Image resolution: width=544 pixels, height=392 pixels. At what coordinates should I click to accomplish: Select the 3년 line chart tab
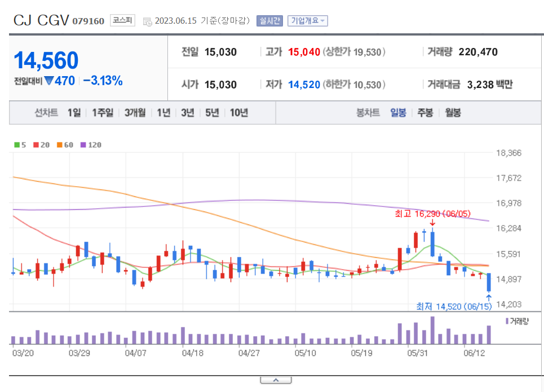[187, 113]
